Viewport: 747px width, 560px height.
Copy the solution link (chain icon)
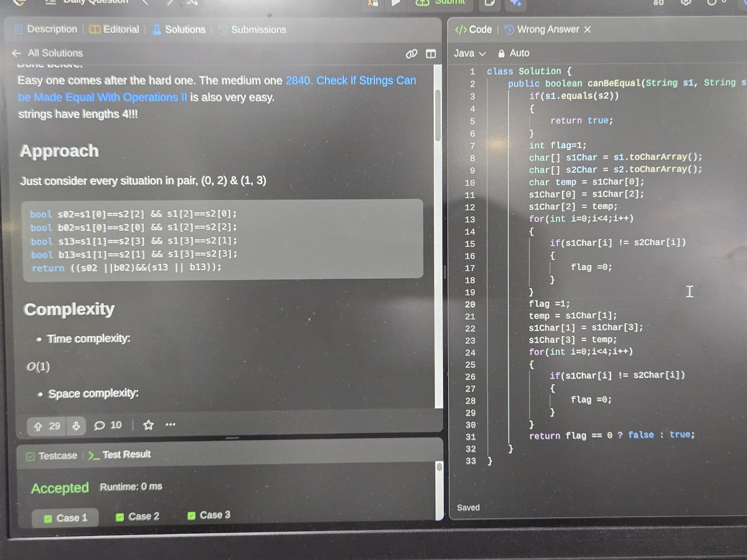pos(411,54)
